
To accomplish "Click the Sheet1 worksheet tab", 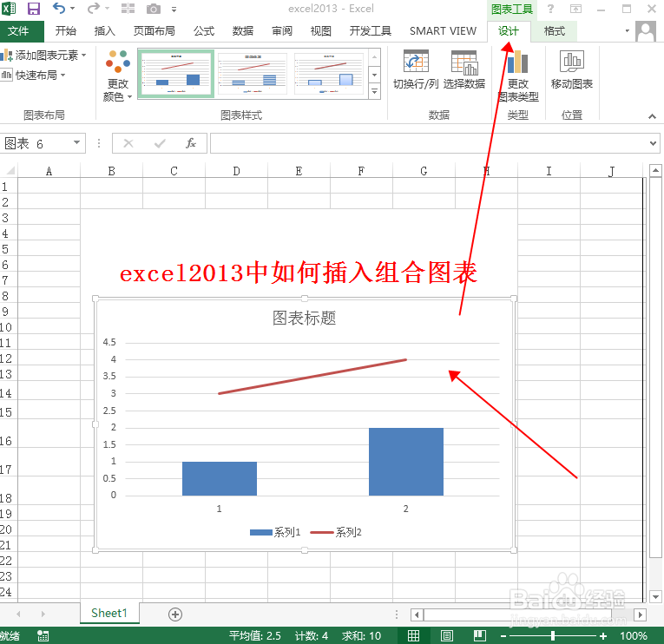I will pyautogui.click(x=109, y=613).
